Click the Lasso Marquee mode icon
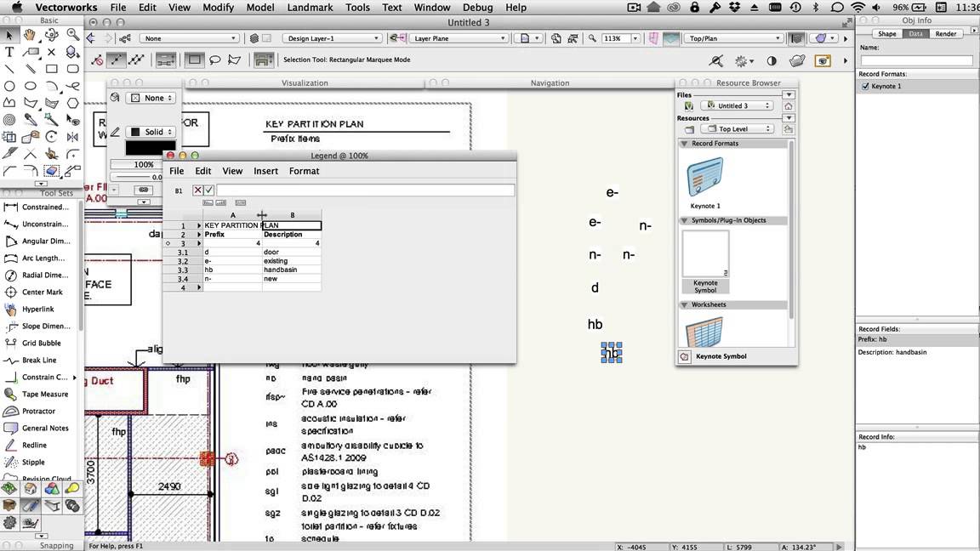The width and height of the screenshot is (980, 551). point(214,60)
